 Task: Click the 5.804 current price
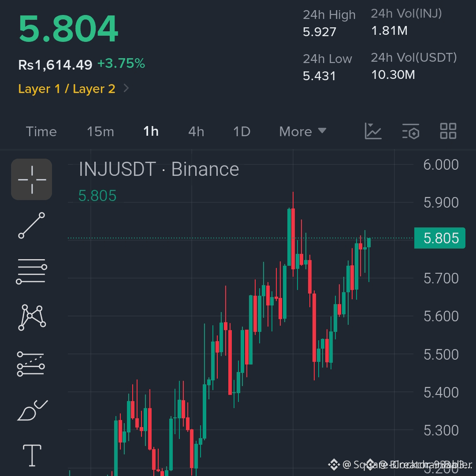click(68, 29)
